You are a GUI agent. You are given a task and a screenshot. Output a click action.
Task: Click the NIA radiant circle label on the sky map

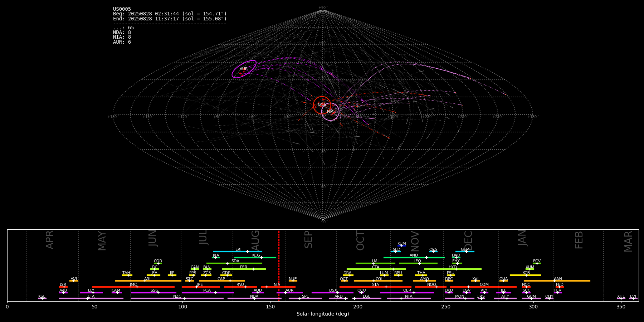pyautogui.click(x=330, y=112)
